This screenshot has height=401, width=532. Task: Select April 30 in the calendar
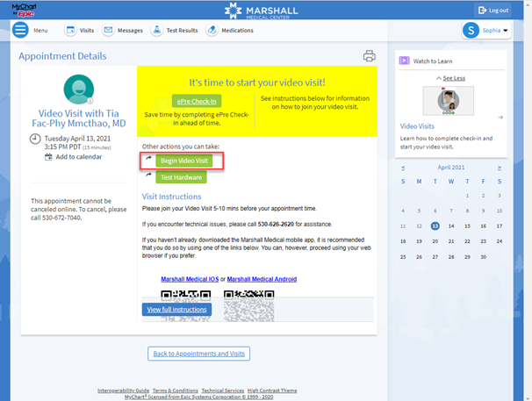point(483,257)
